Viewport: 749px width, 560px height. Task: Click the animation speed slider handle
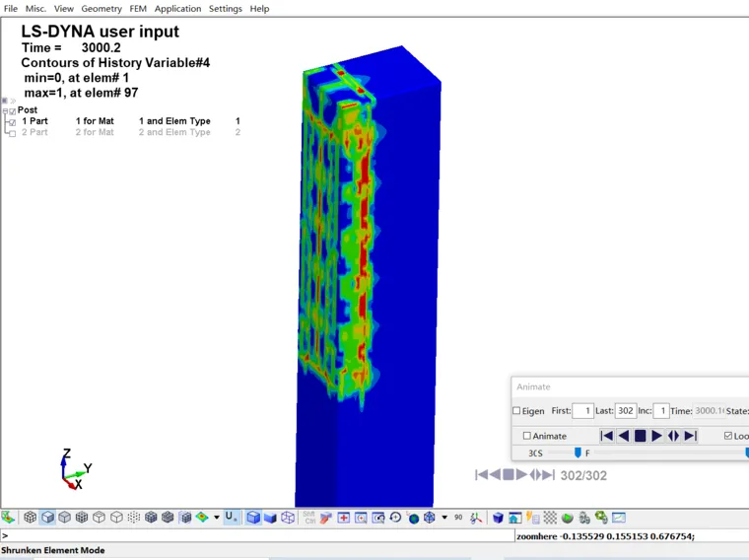(x=578, y=453)
